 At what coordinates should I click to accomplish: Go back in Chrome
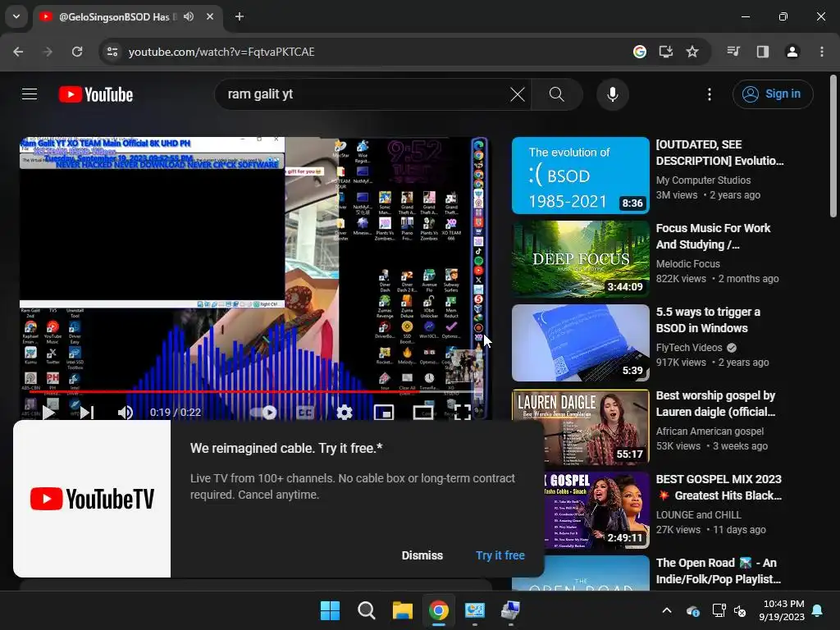coord(18,52)
